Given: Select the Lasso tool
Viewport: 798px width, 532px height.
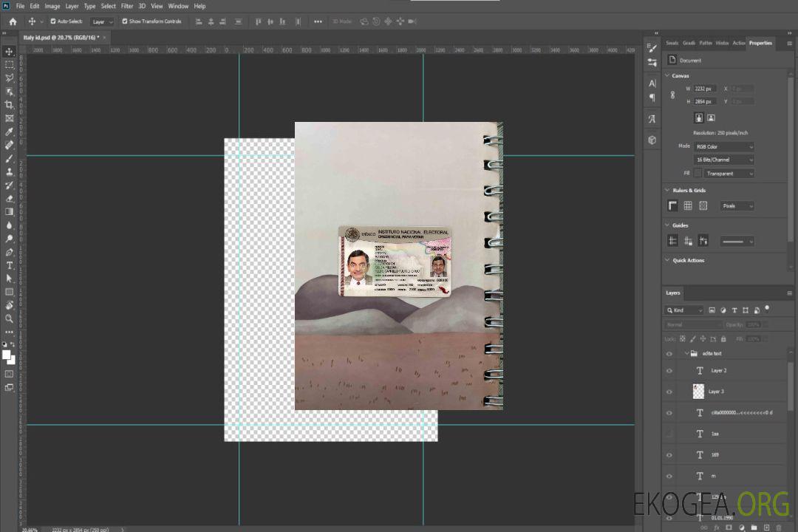Looking at the screenshot, I should click(10, 78).
